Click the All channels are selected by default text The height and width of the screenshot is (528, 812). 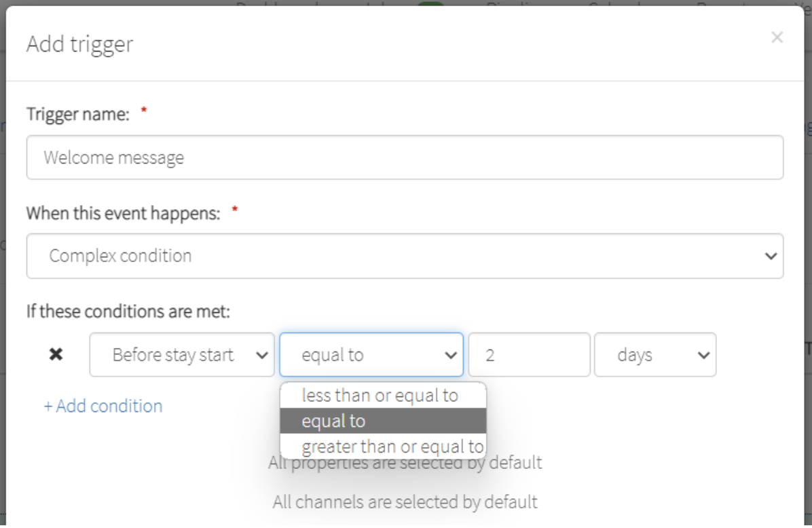click(x=405, y=502)
